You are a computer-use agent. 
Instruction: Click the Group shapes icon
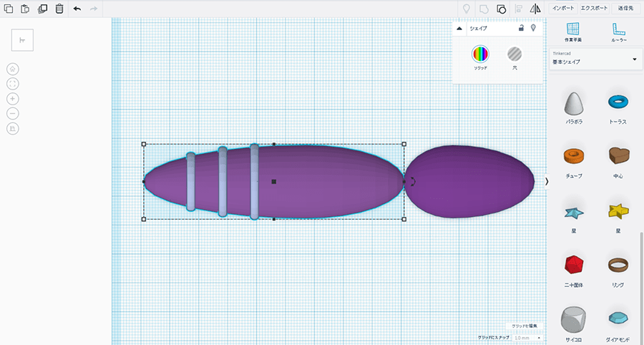point(484,9)
